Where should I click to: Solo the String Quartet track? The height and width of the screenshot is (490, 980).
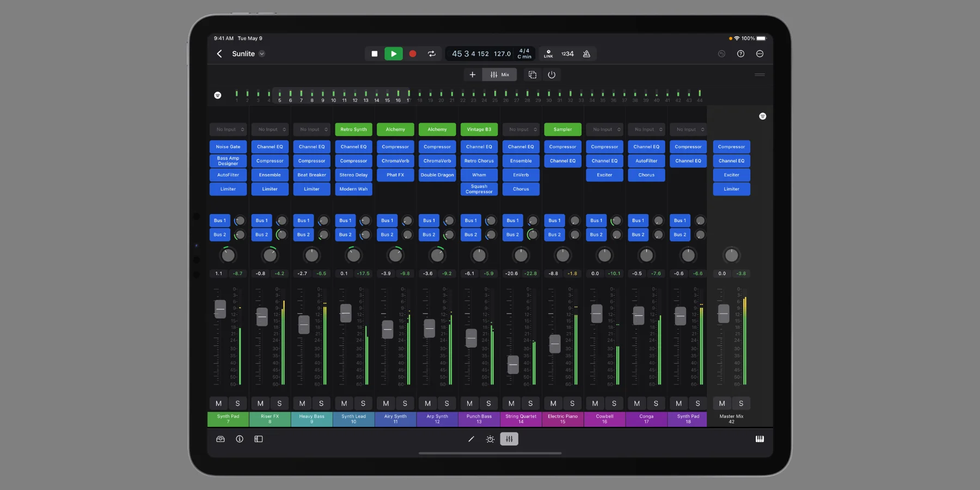[x=530, y=403]
